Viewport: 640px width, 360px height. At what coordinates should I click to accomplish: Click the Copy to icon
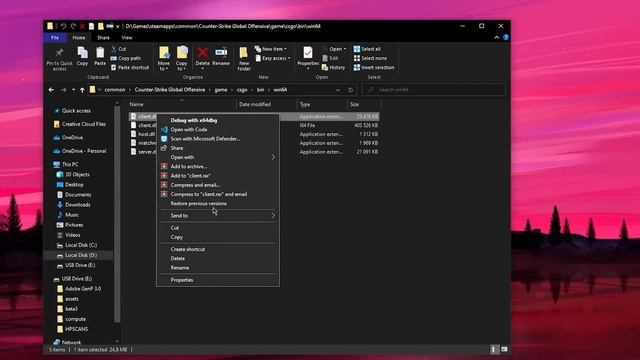[x=182, y=53]
